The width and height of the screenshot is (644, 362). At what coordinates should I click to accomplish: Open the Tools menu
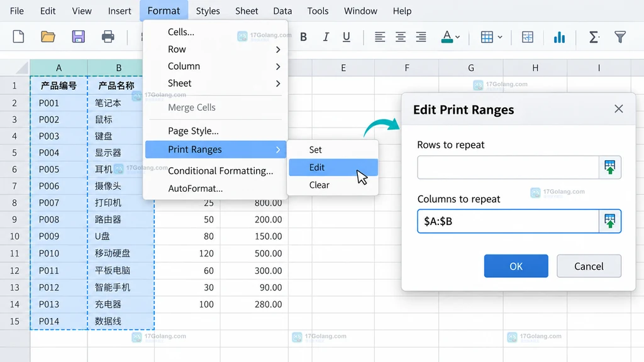point(318,11)
